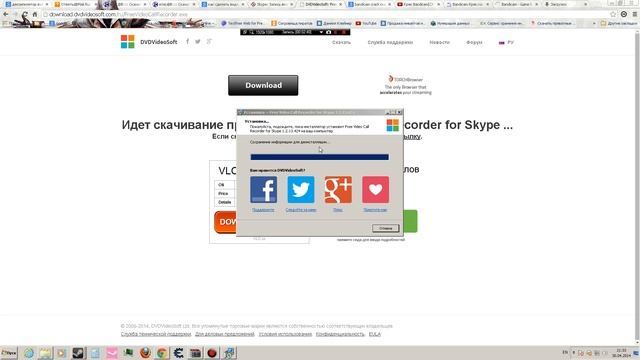The image size is (640, 360).
Task: Click the Windows Start button
Action: coord(9,353)
